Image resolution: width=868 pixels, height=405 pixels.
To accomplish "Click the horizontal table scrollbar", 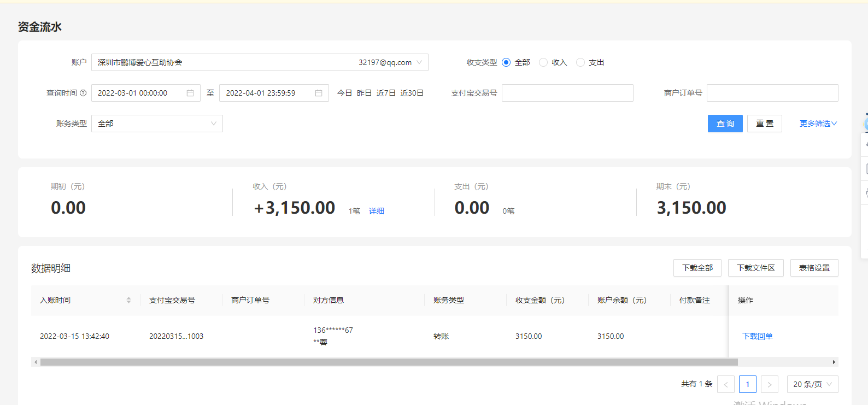I will pos(389,362).
